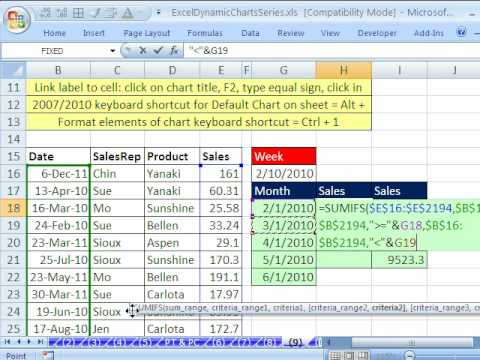Image resolution: width=480 pixels, height=360 pixels.
Task: Confirm formula with the Enter checkmark icon
Action: [x=158, y=51]
